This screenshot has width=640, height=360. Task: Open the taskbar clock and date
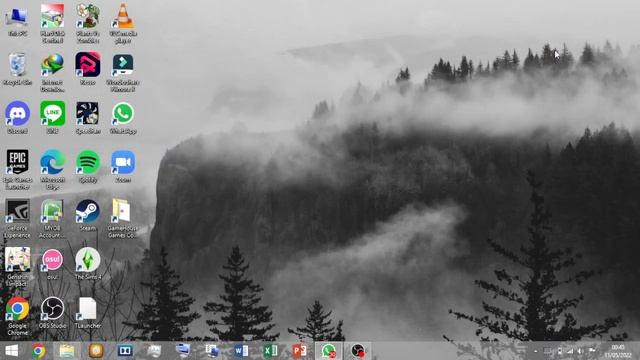click(618, 351)
